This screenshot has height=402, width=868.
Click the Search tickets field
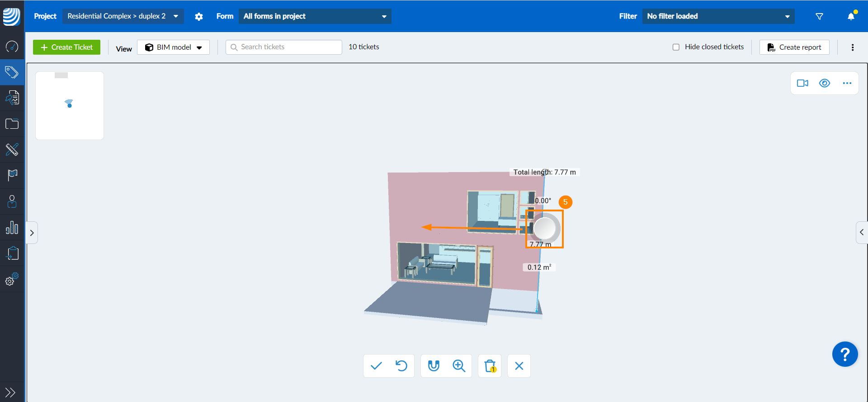tap(284, 47)
